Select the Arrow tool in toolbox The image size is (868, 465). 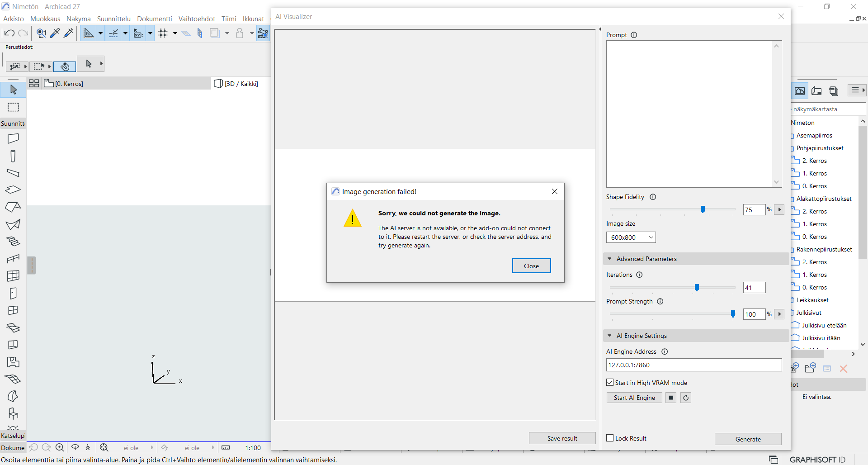coord(13,90)
